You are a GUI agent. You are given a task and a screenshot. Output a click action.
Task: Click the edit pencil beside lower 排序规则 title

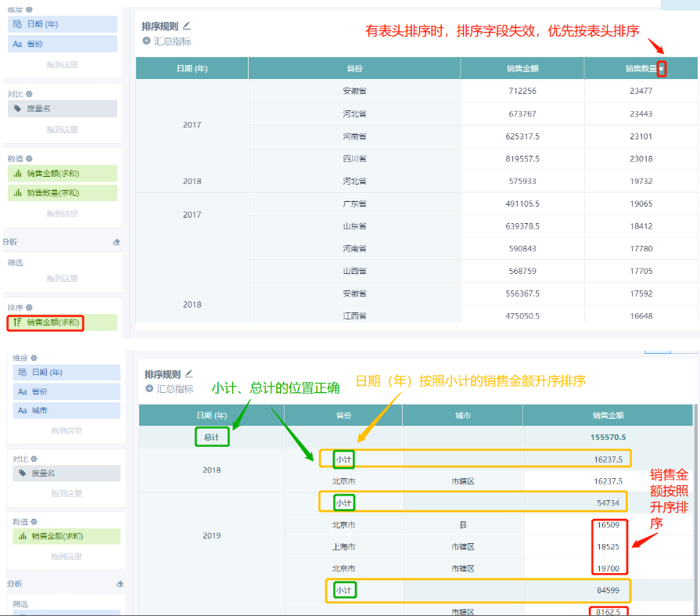(x=189, y=373)
